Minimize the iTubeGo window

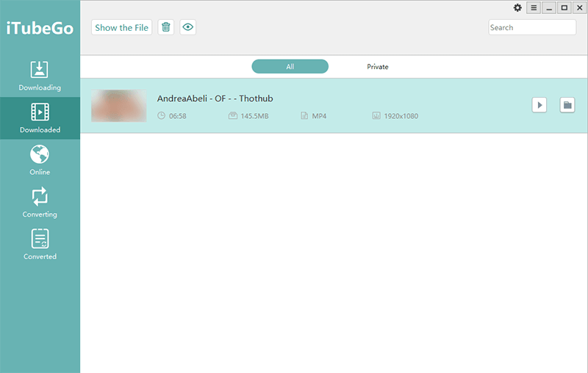pos(549,8)
